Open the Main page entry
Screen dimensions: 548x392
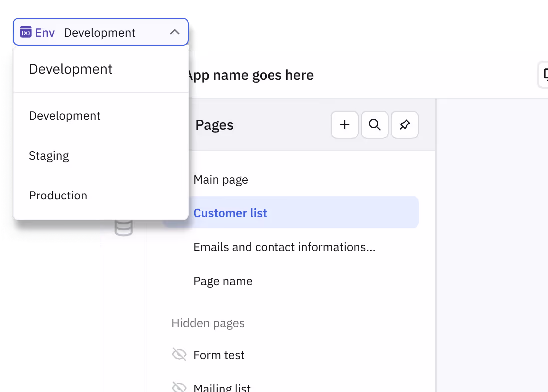point(221,180)
